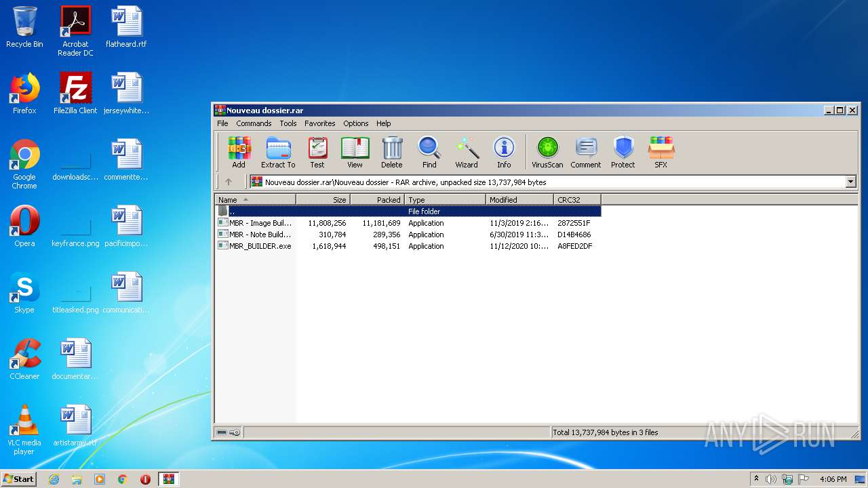The image size is (868, 488).
Task: Click Chrome icon in taskbar
Action: coord(122,479)
